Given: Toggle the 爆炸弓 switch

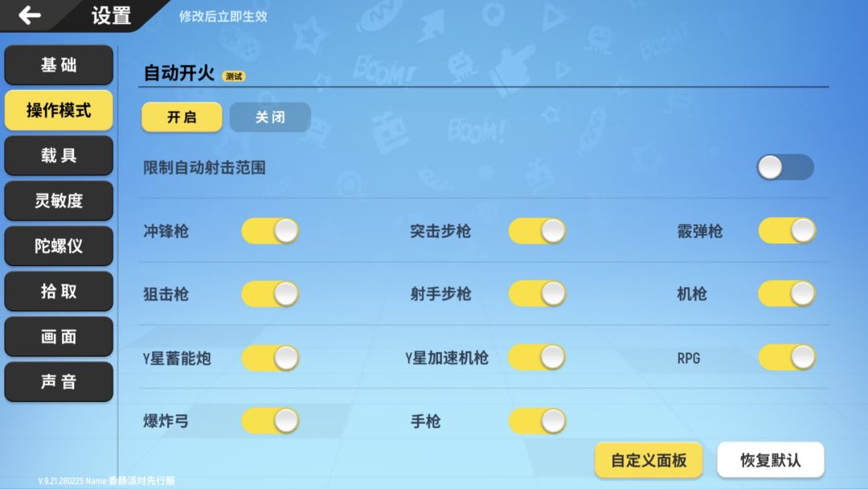Looking at the screenshot, I should click(x=270, y=421).
